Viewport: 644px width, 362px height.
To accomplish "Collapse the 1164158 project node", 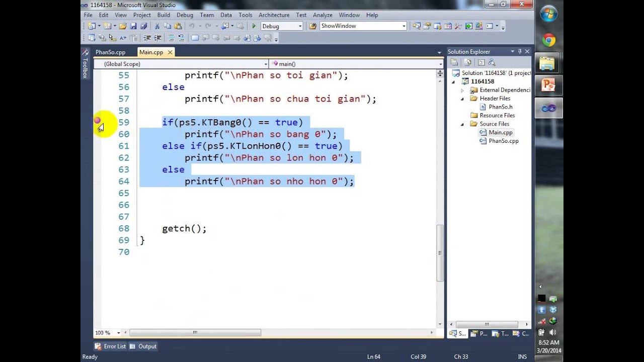I will tap(453, 81).
